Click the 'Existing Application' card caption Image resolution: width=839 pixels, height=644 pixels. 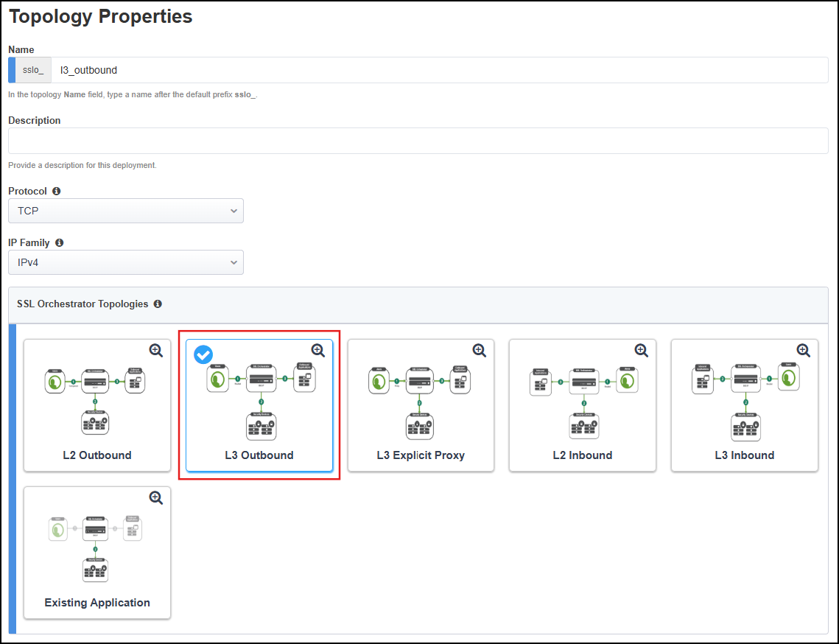point(96,603)
